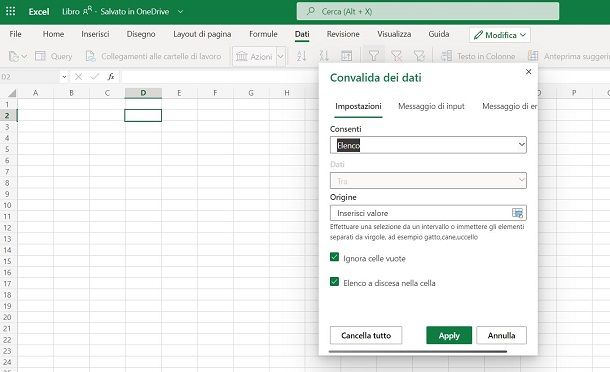Open the Layout di pagina tab
610x372 pixels.
click(202, 34)
